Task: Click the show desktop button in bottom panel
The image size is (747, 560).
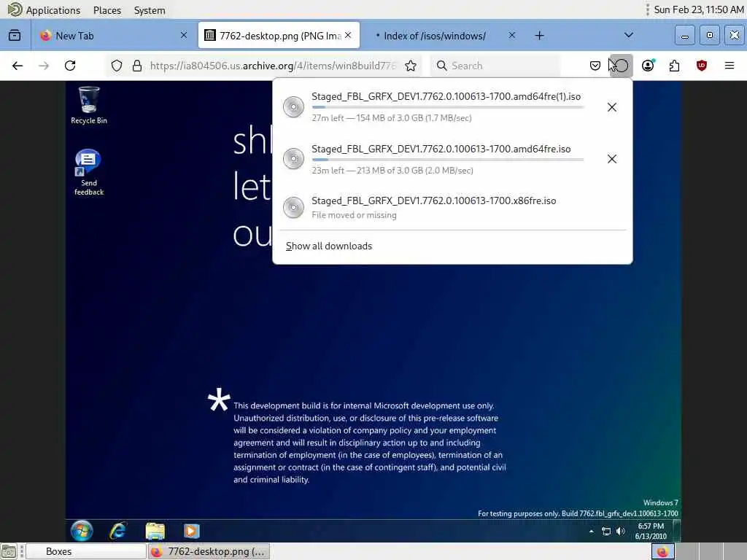Action: click(9, 551)
